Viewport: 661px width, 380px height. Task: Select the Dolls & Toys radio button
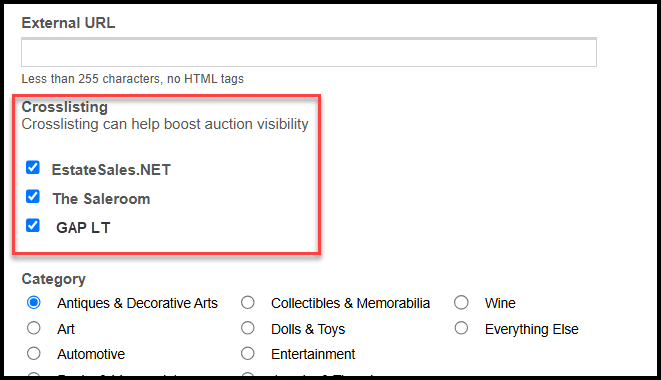247,328
